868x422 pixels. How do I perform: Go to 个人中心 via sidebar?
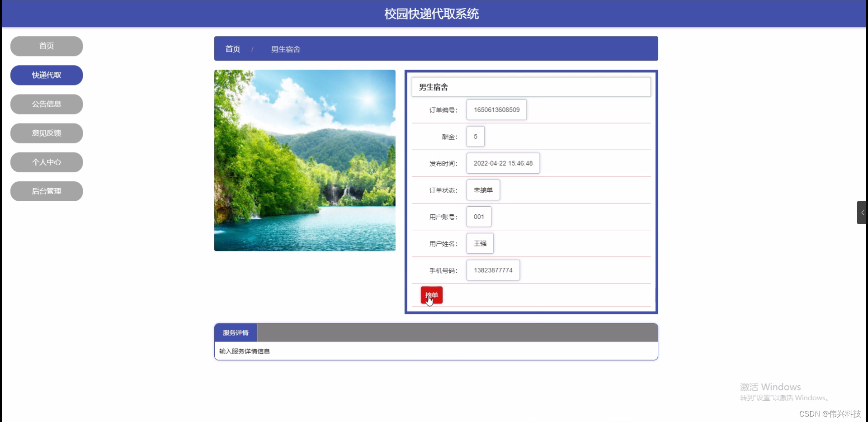(x=46, y=162)
